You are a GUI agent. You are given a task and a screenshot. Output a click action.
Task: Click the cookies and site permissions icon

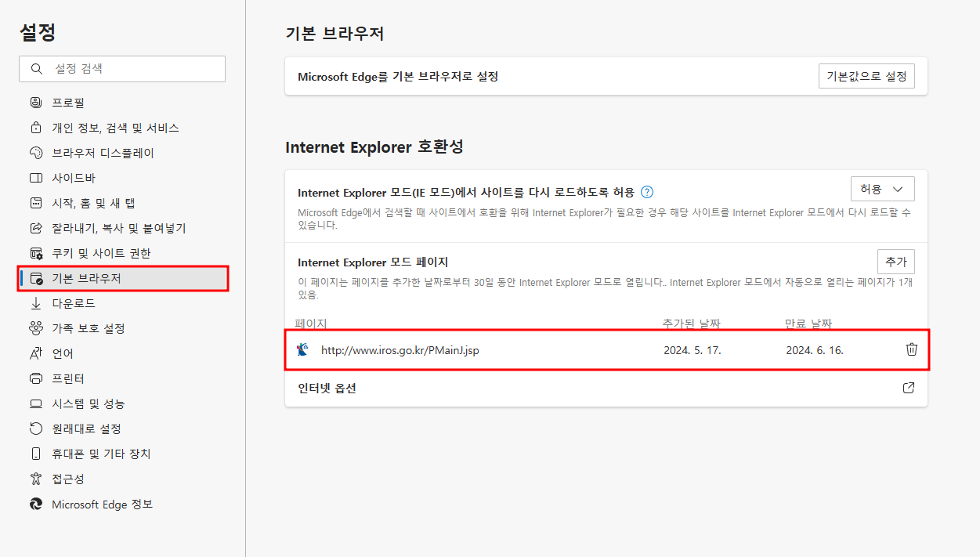[x=35, y=253]
